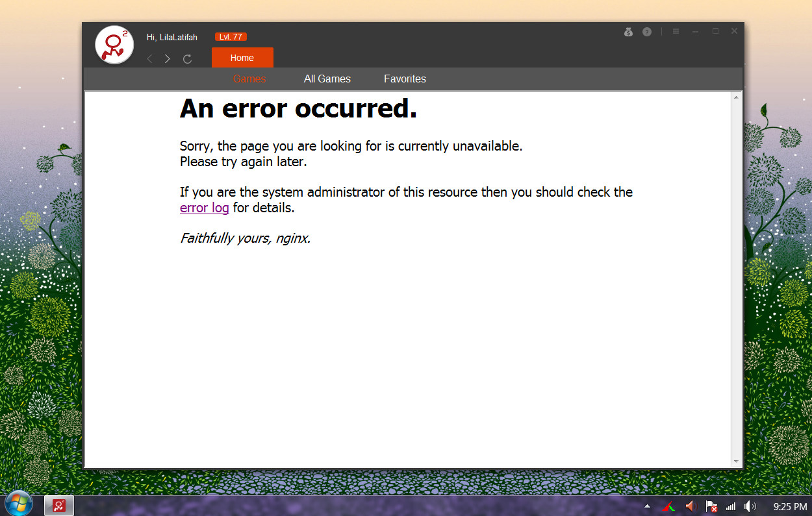Click the money bag icon
Image resolution: width=812 pixels, height=516 pixels.
[628, 32]
